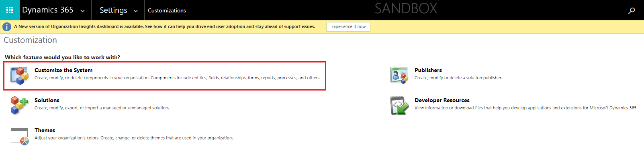644x159 pixels.
Task: Click the blue info icon in the notification bar
Action: point(7,27)
